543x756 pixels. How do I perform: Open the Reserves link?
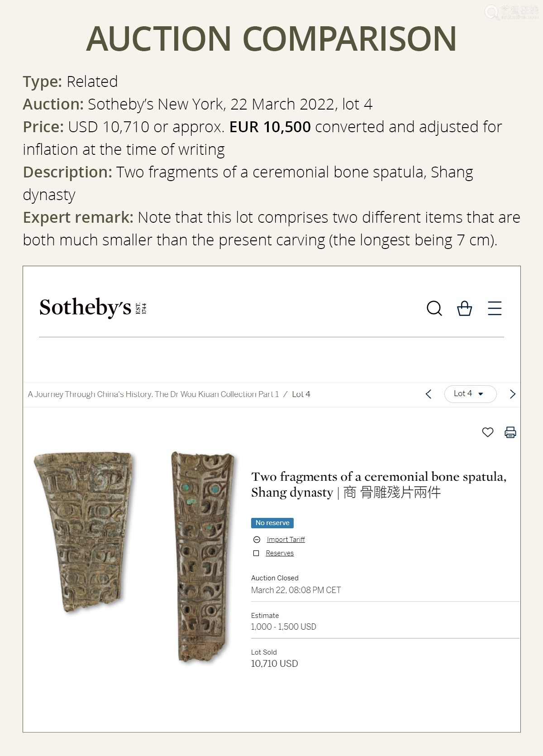(280, 553)
